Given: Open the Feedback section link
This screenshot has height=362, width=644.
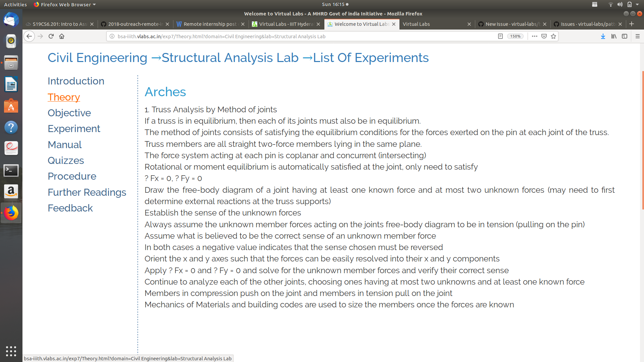Looking at the screenshot, I should point(70,208).
